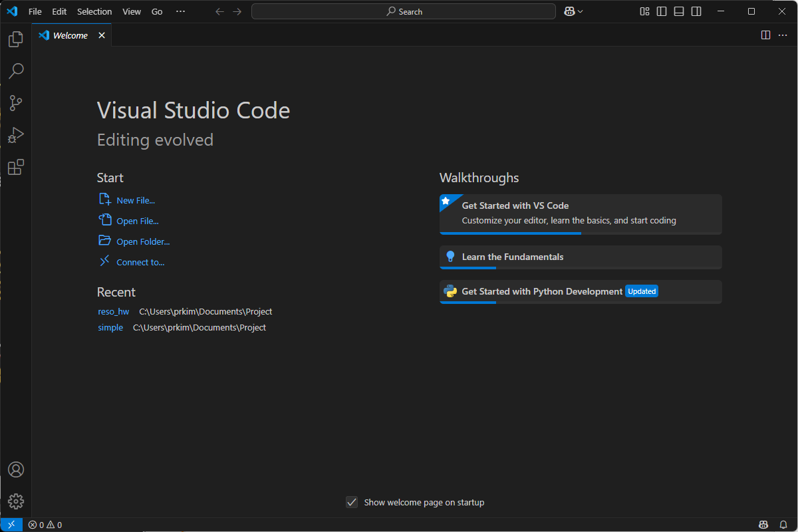This screenshot has width=798, height=532.
Task: Open recent folder simple
Action: pyautogui.click(x=110, y=327)
